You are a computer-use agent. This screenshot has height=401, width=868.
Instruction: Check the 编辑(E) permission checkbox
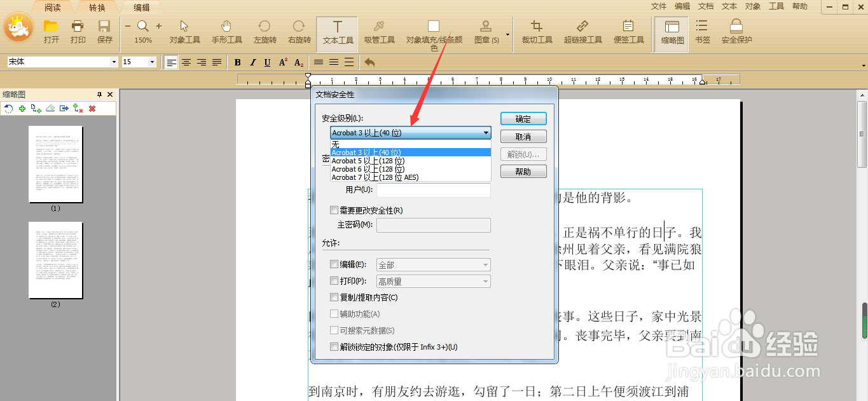[334, 264]
